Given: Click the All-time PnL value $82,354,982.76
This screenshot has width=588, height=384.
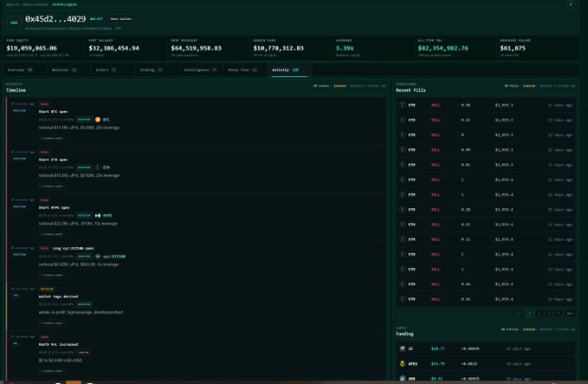Looking at the screenshot, I should pos(443,48).
